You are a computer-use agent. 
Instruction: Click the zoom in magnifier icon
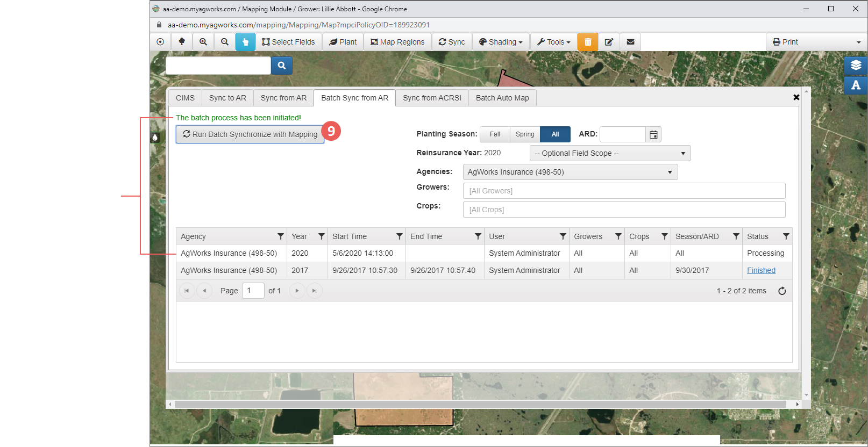click(x=203, y=42)
